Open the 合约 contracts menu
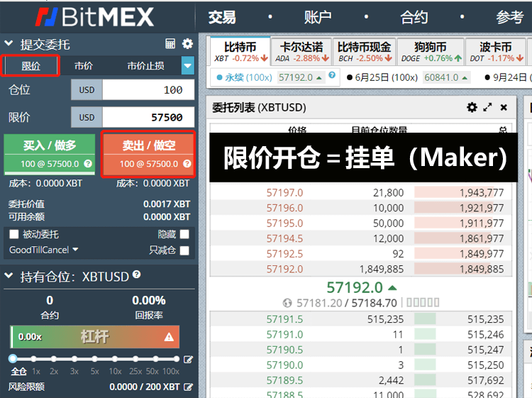 pos(414,17)
